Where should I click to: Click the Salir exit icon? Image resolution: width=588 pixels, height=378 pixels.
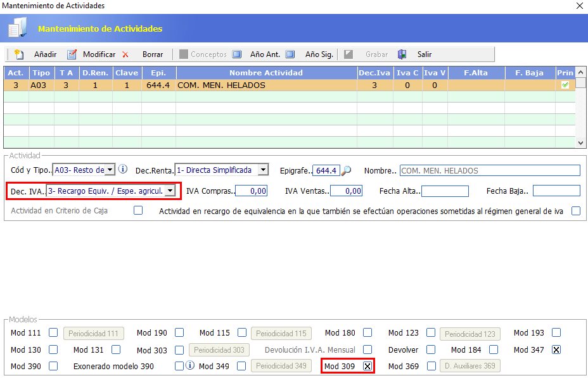pos(402,54)
